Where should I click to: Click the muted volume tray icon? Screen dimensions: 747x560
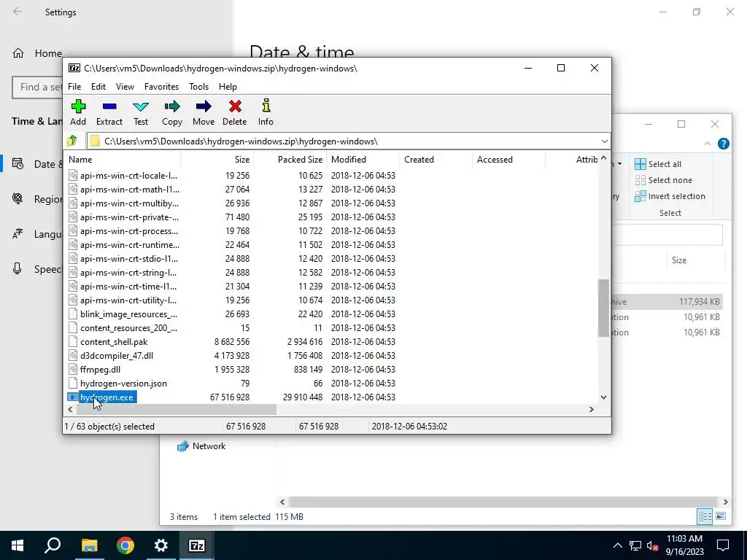pos(653,545)
